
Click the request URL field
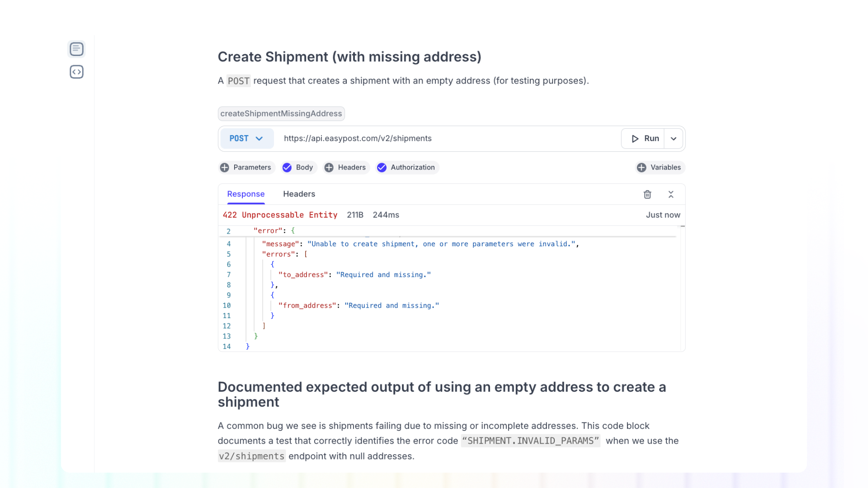(448, 139)
